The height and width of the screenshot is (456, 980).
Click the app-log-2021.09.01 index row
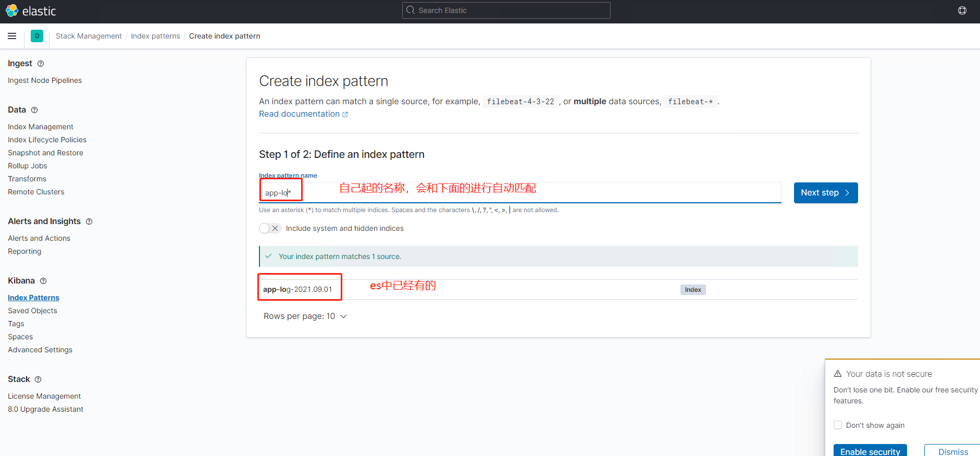559,290
